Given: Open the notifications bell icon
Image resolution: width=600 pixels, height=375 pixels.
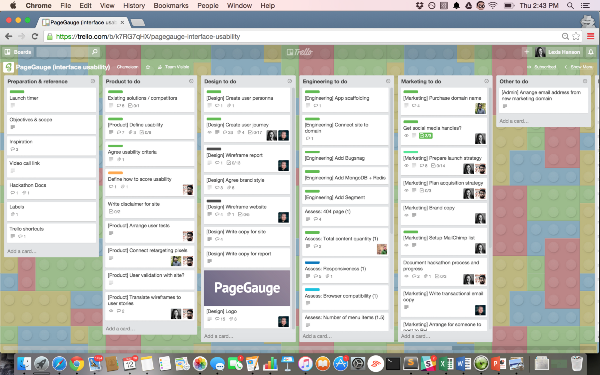Looking at the screenshot, I should click(x=590, y=52).
